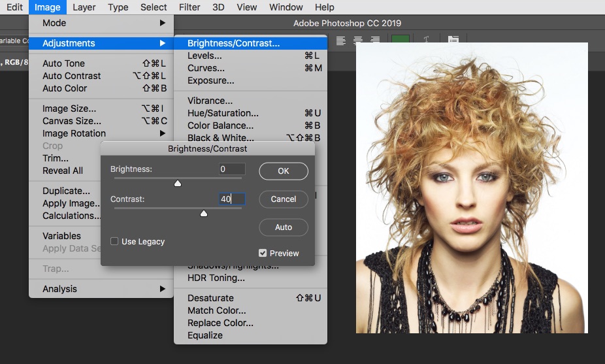Screen dimensions: 605x364
Task: Click the Auto button in dialog
Action: (x=284, y=227)
